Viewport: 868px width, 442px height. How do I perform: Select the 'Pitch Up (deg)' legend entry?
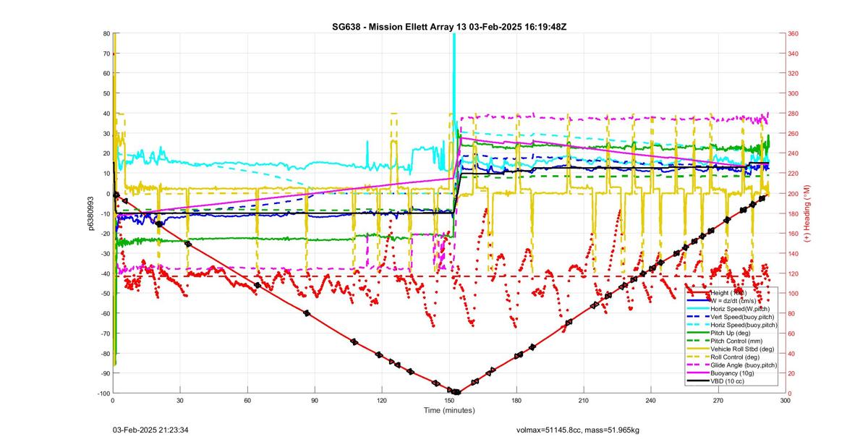[x=731, y=333]
